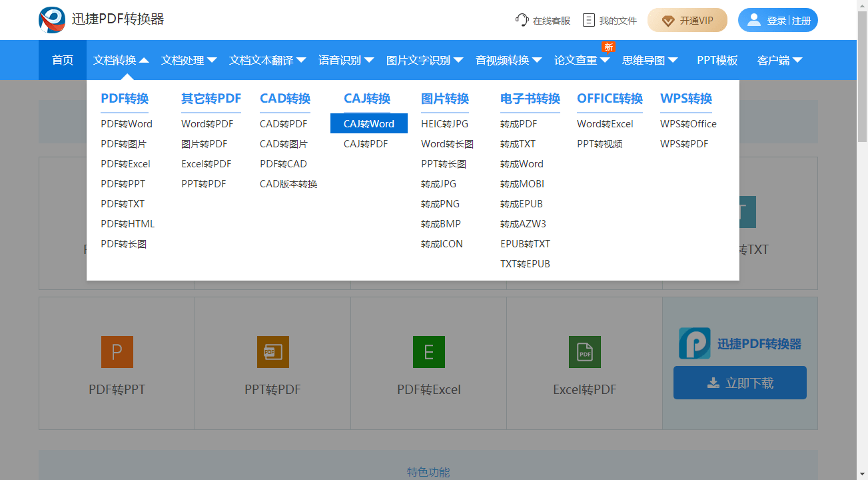Expand the 文档处理 dropdown menu

point(189,59)
